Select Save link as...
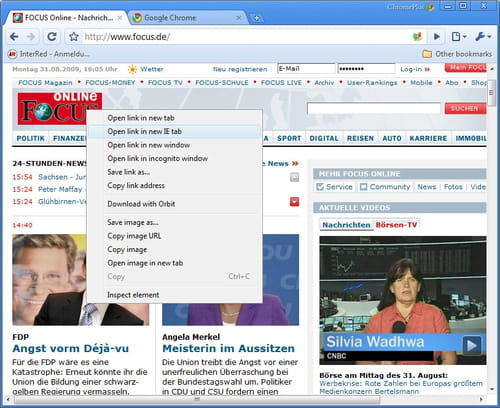The image size is (500, 408). (174, 172)
